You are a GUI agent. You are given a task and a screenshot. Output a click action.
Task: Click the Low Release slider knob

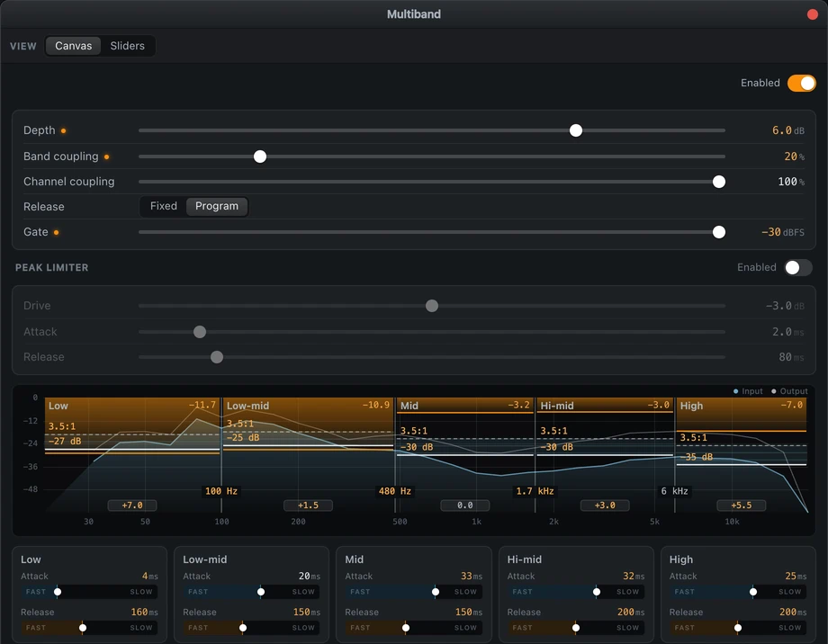coord(83,628)
